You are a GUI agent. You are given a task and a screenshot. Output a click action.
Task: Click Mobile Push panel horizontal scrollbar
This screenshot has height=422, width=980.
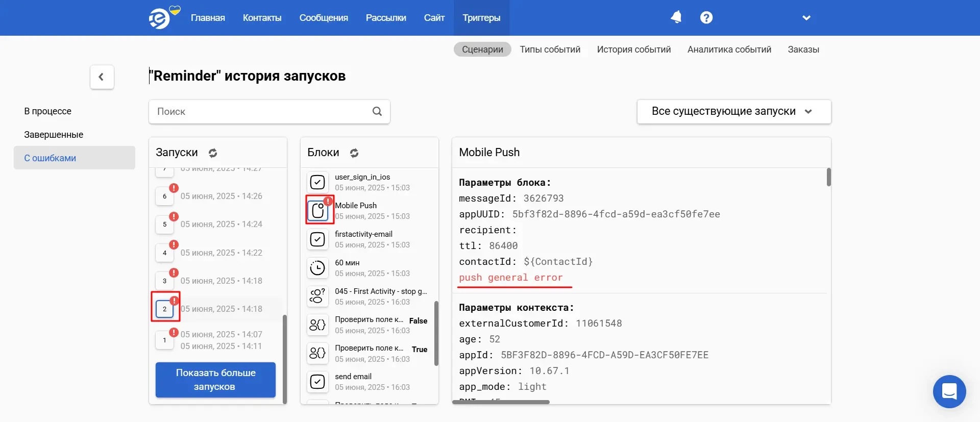pos(501,402)
